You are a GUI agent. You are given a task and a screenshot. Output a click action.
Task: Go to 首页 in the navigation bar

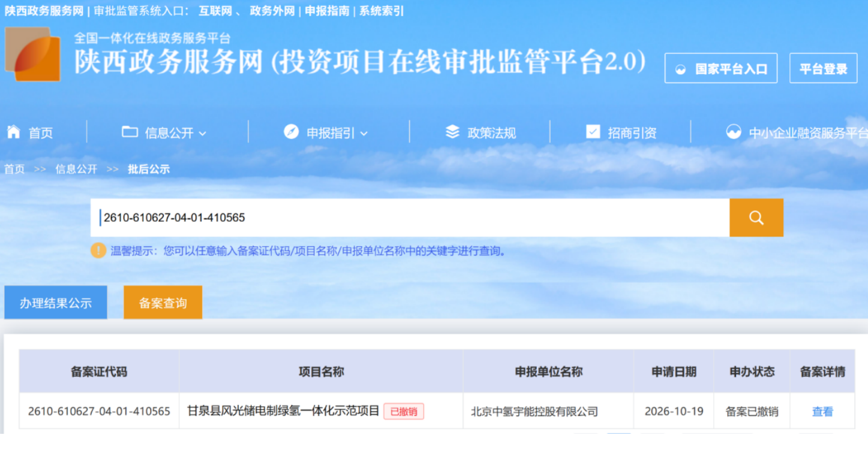[x=41, y=133]
